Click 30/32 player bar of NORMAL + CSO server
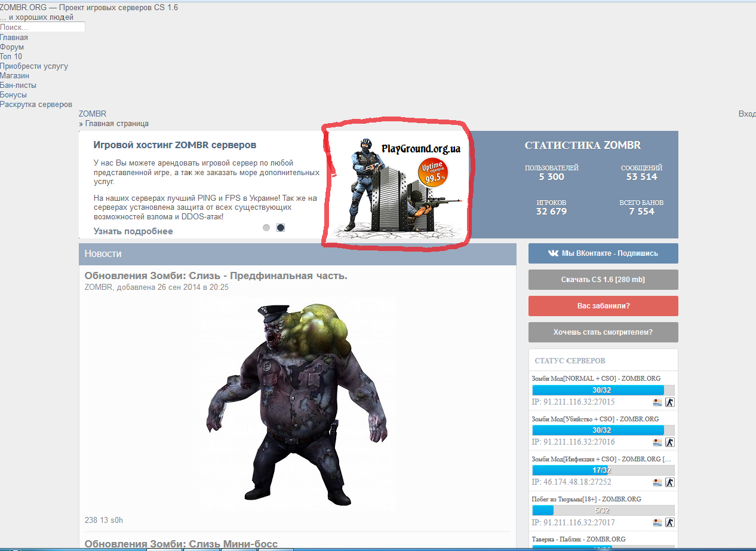 point(603,390)
